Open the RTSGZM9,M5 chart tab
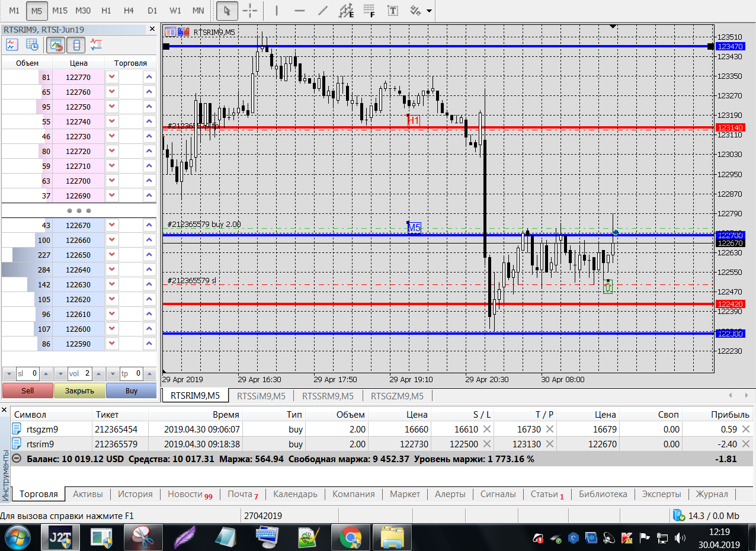Viewport: 756px width, 551px height. pyautogui.click(x=397, y=396)
